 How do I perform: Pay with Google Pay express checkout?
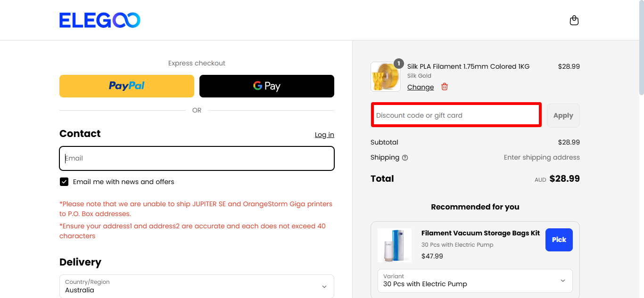(x=266, y=86)
